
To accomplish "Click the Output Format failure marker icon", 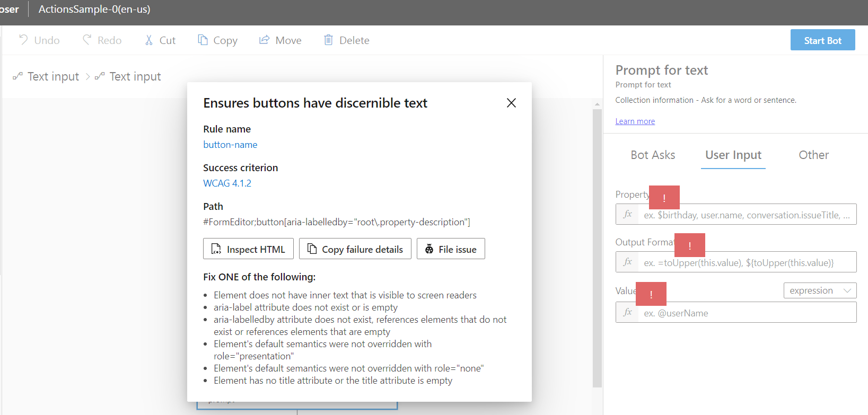I will click(x=690, y=245).
